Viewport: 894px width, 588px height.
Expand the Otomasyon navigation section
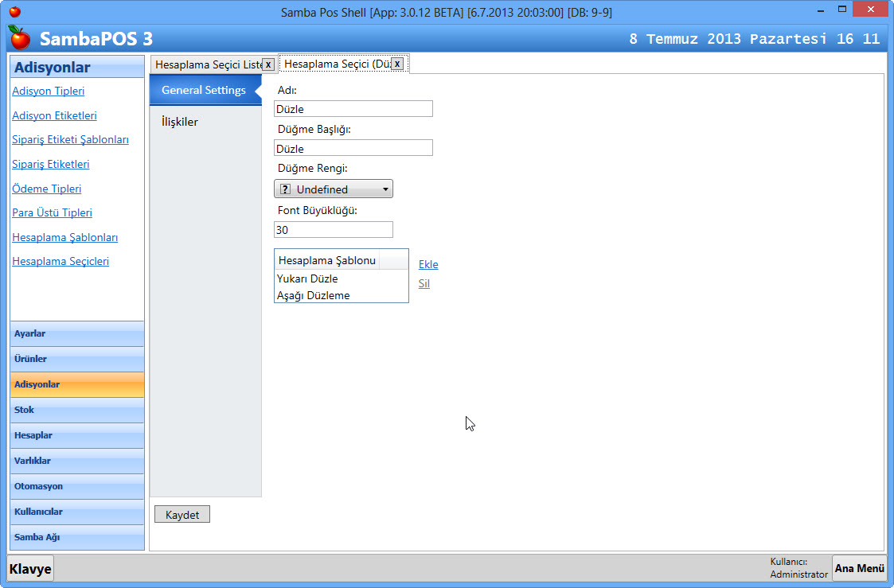[77, 486]
